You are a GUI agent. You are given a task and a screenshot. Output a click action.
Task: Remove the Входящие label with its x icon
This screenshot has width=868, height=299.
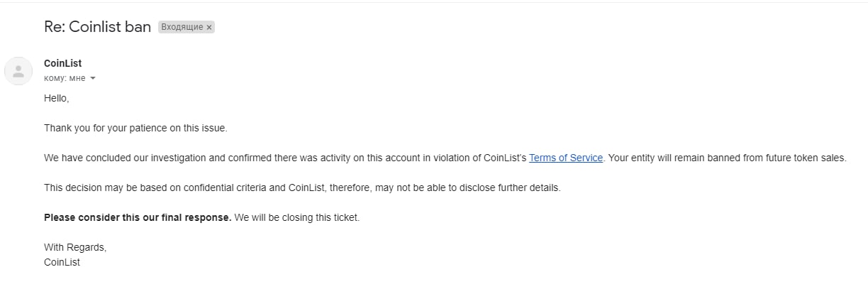click(x=209, y=27)
